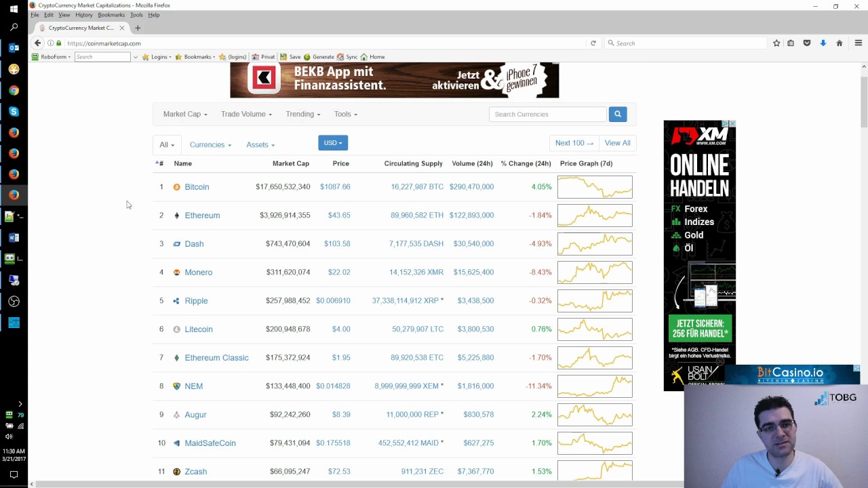Viewport: 868px width, 488px height.
Task: Open the Monero currency link
Action: 198,272
